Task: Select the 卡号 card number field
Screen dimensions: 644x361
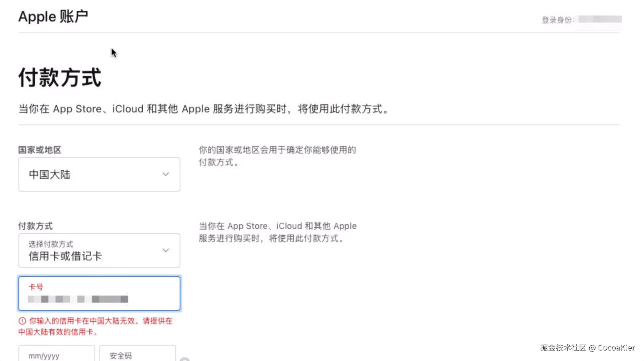Action: coord(99,294)
